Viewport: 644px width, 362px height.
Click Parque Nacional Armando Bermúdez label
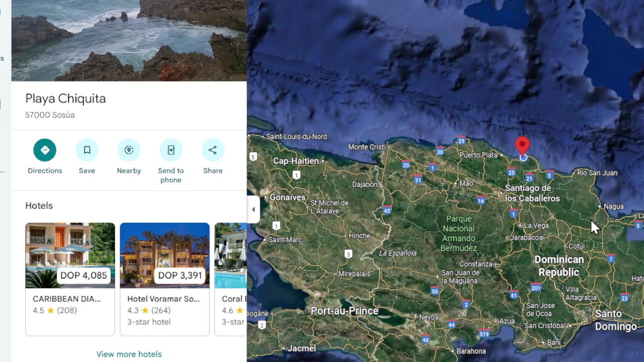459,233
